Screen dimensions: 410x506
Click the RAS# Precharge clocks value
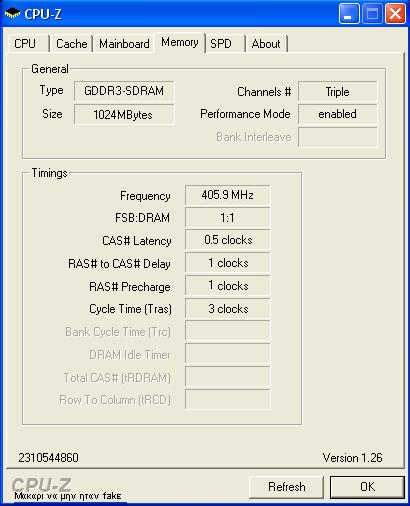(227, 286)
